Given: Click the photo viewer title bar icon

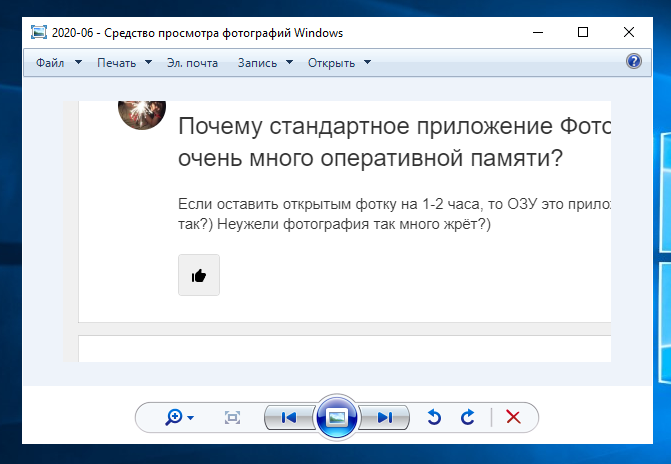Looking at the screenshot, I should point(38,33).
